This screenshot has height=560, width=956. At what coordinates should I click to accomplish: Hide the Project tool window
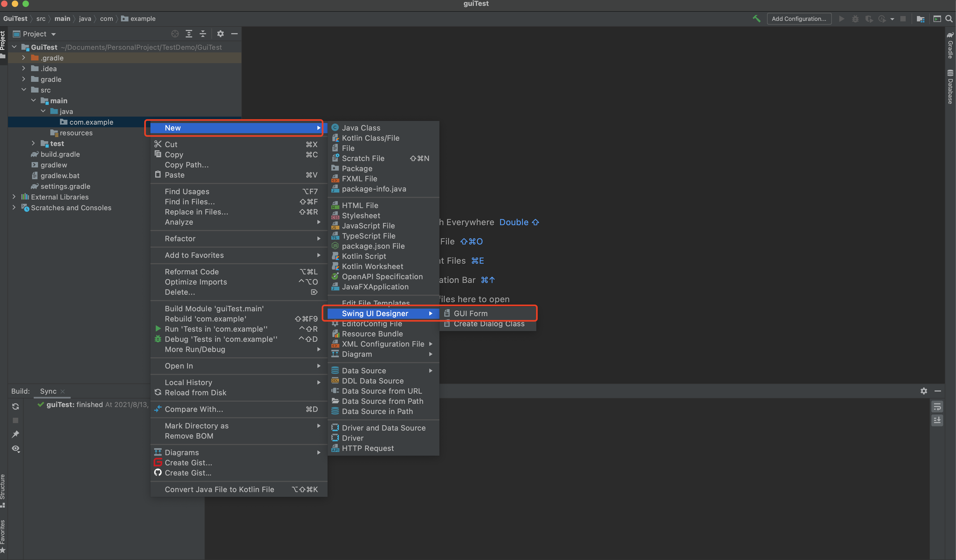pyautogui.click(x=234, y=34)
